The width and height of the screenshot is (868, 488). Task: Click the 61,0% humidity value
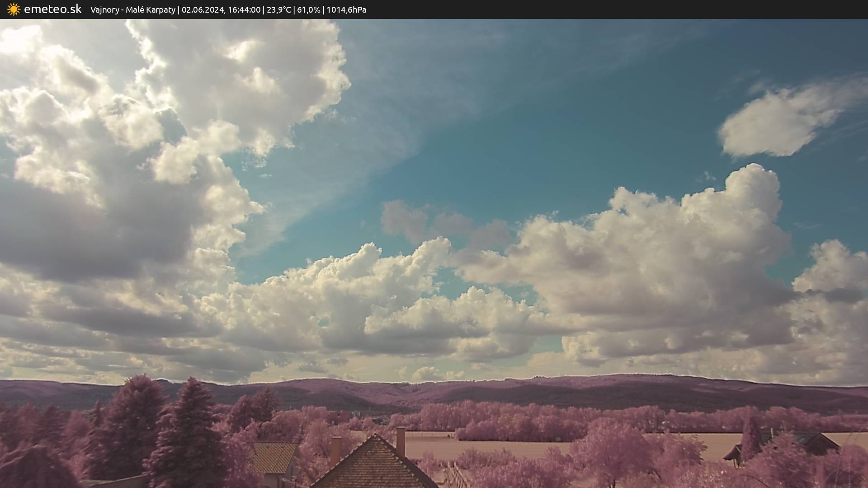click(x=308, y=10)
